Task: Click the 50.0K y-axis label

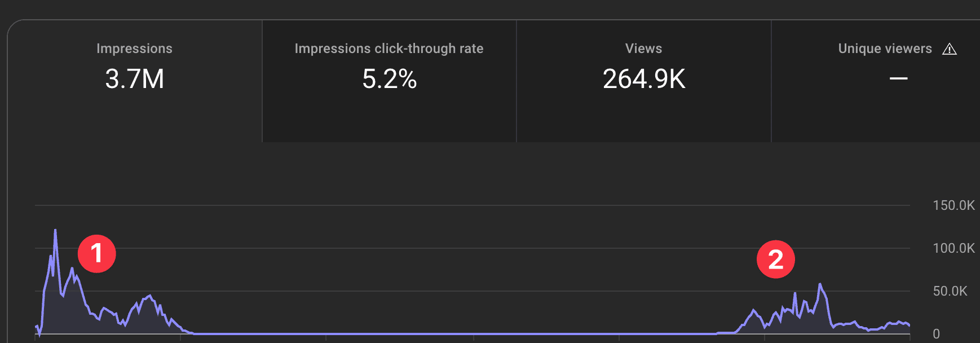Action: click(x=950, y=291)
